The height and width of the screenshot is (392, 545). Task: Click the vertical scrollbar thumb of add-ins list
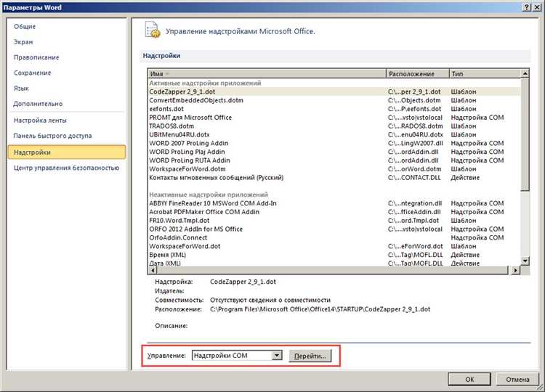[x=525, y=134]
